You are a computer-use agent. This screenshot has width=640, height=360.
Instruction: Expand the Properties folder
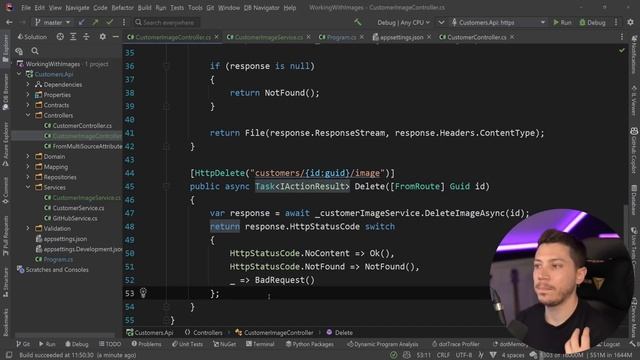point(28,95)
